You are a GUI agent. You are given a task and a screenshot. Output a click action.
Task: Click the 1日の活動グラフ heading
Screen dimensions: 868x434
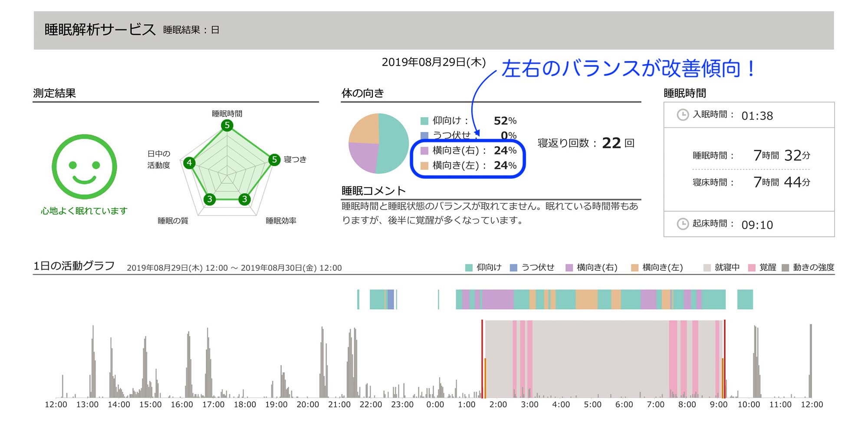[x=74, y=266]
